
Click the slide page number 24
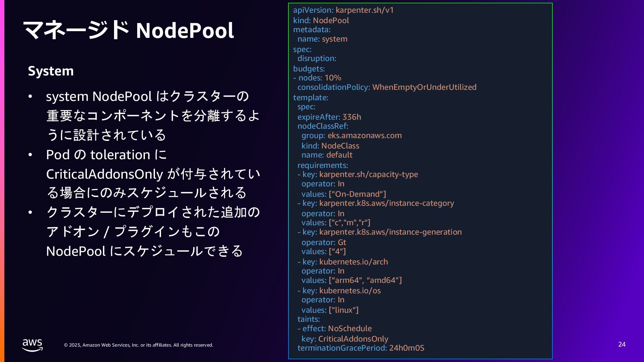tap(622, 344)
